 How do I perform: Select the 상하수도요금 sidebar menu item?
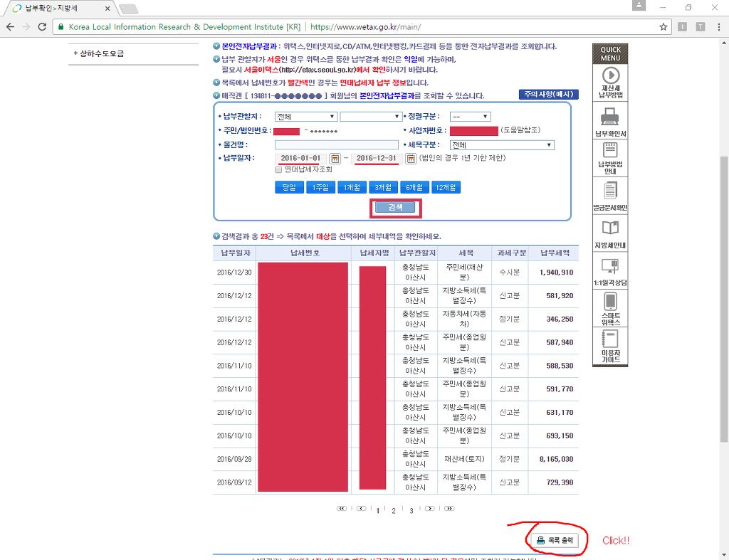pos(101,53)
